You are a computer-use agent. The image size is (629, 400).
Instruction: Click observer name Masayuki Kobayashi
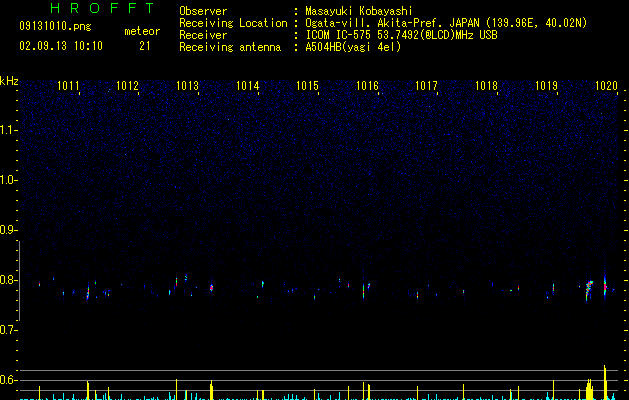(x=359, y=11)
